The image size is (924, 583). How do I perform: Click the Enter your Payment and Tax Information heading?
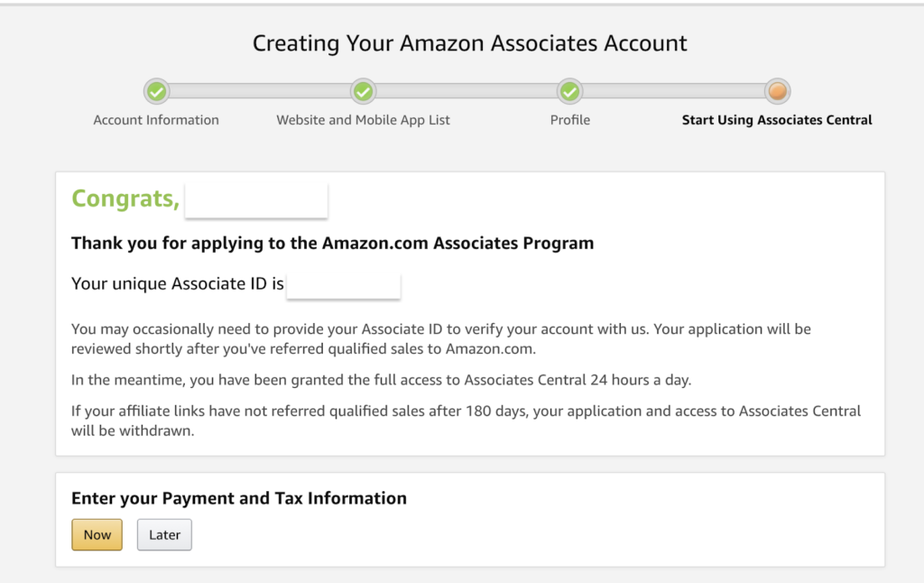(x=239, y=498)
